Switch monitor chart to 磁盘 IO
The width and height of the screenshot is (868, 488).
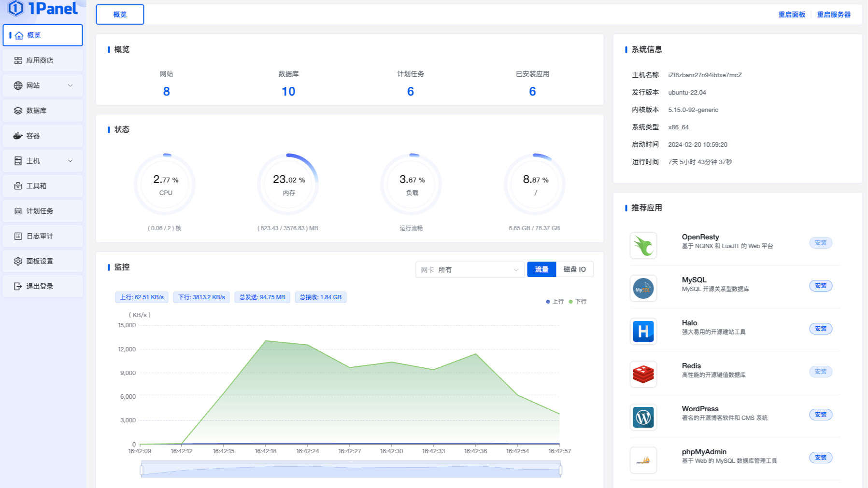(x=575, y=269)
